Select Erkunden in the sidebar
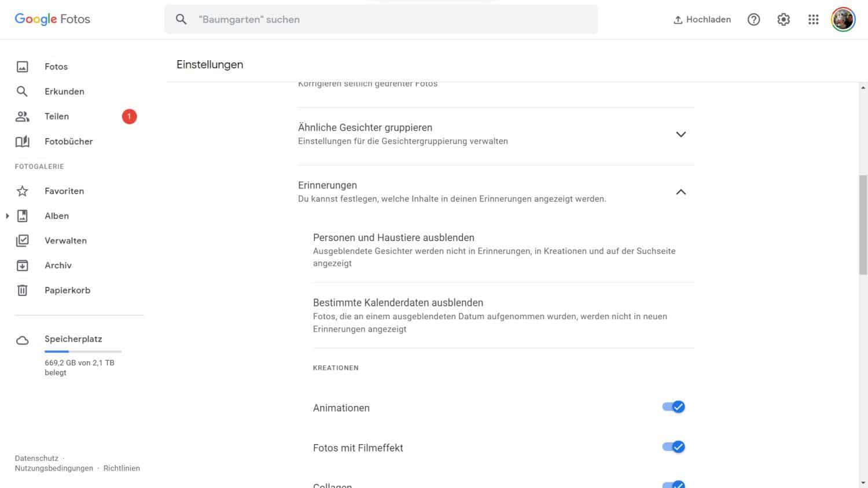Image resolution: width=868 pixels, height=488 pixels. click(x=64, y=91)
